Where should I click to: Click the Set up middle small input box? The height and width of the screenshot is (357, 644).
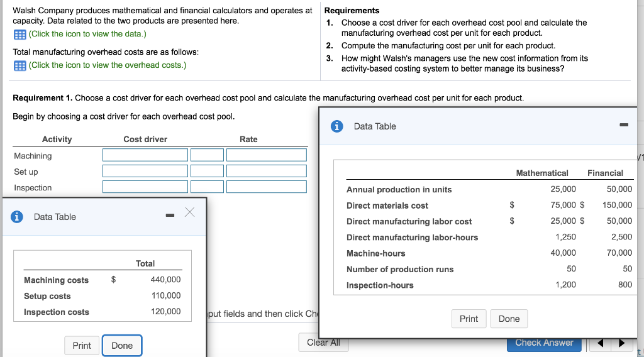click(207, 171)
